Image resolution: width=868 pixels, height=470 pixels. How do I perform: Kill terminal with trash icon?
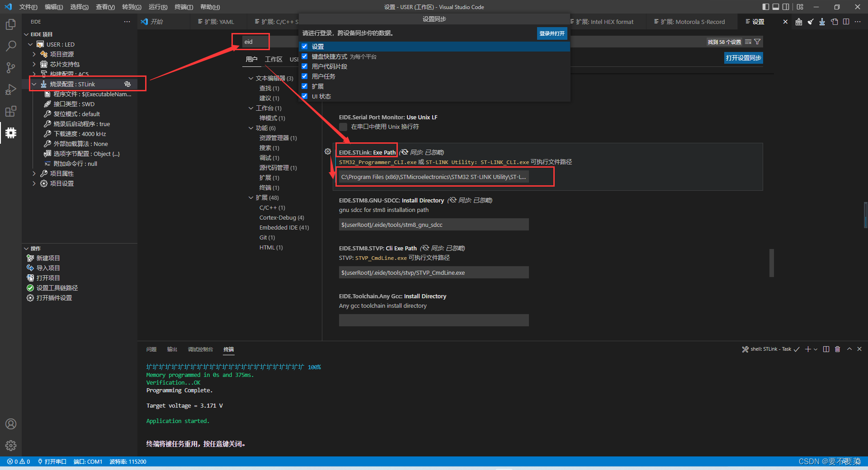pyautogui.click(x=837, y=349)
